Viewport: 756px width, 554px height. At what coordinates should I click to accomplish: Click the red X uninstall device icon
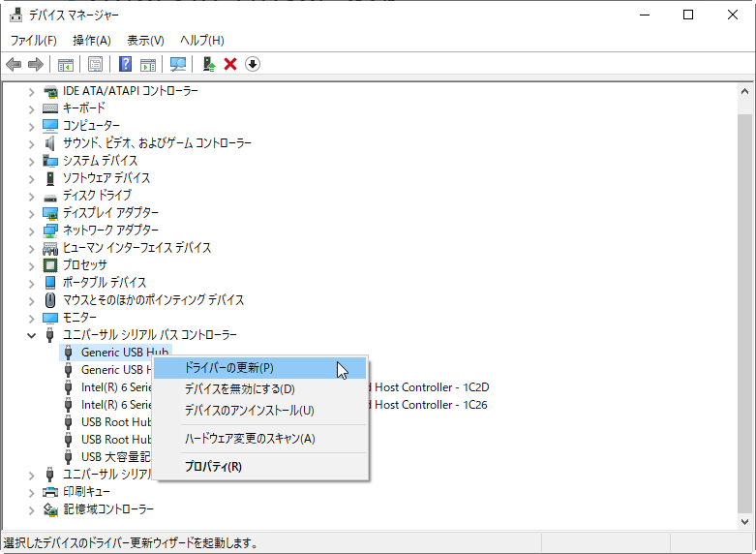(230, 64)
